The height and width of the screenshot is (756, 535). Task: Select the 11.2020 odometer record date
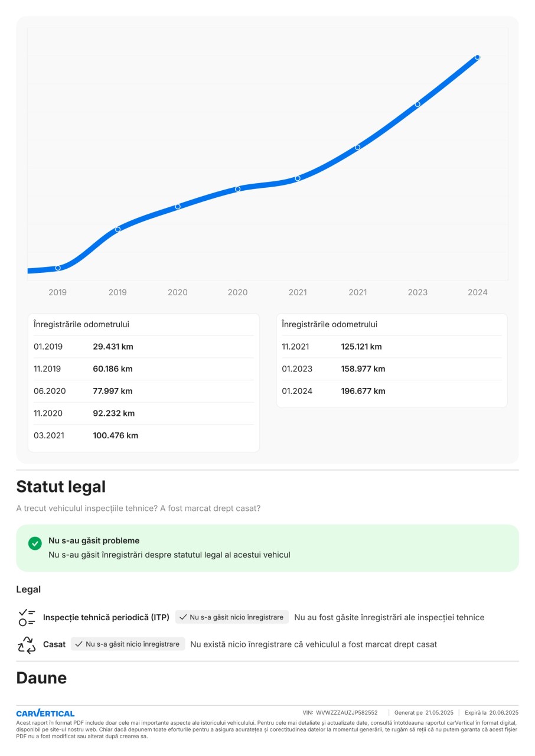[x=48, y=413]
